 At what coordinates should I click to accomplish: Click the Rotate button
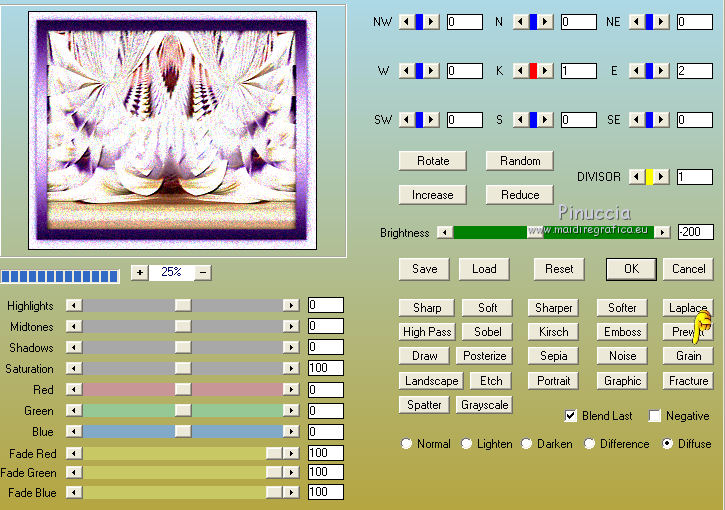coord(433,161)
